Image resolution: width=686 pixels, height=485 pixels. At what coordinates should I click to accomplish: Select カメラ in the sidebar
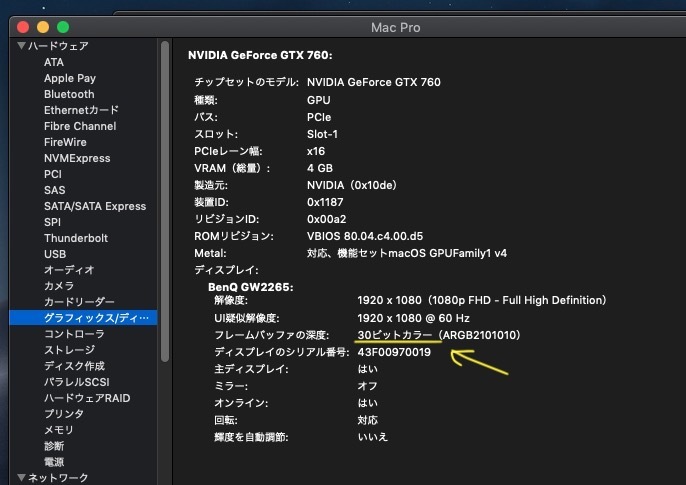point(59,286)
